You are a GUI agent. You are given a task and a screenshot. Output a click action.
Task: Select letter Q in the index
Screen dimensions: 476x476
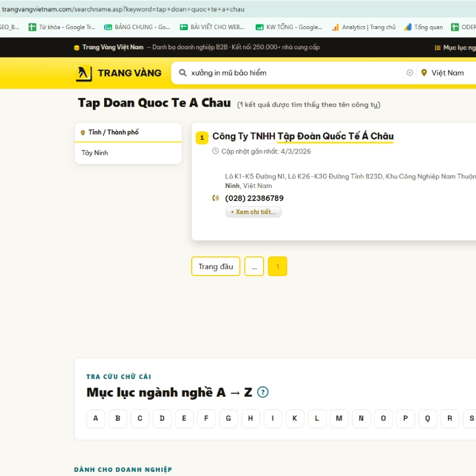pos(428,418)
